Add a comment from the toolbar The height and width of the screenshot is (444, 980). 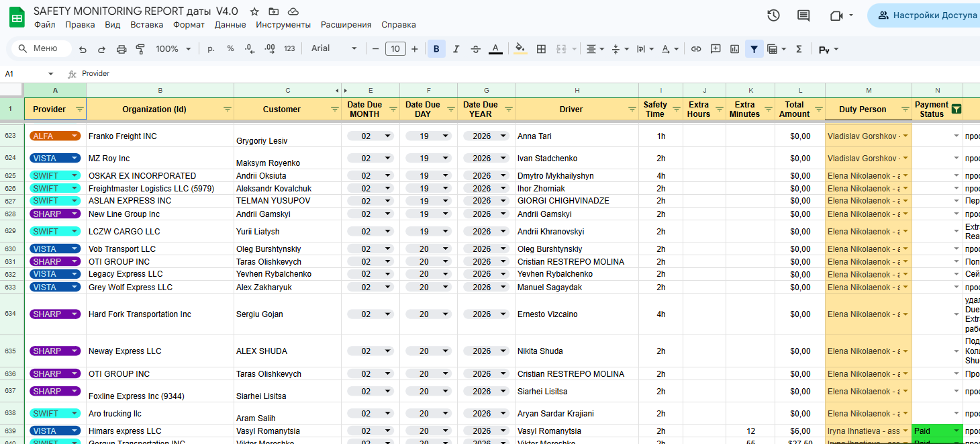[716, 49]
